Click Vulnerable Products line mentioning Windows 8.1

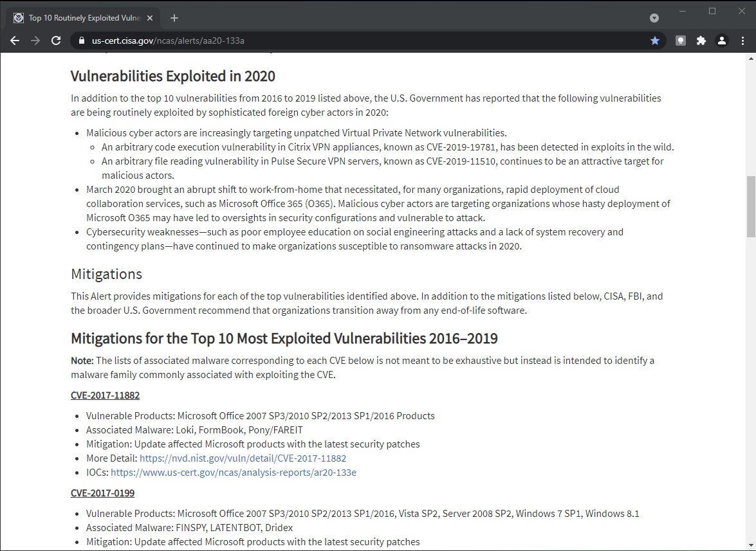click(363, 514)
